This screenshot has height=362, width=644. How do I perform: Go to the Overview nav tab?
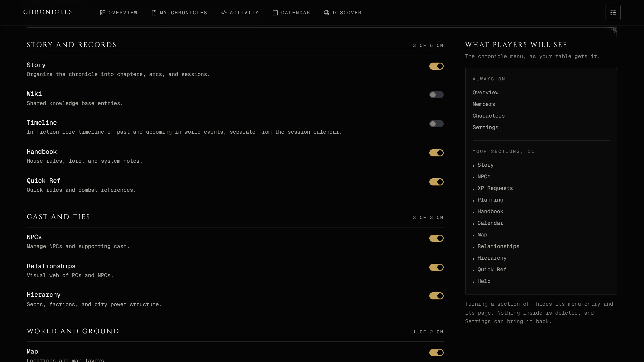coord(119,13)
